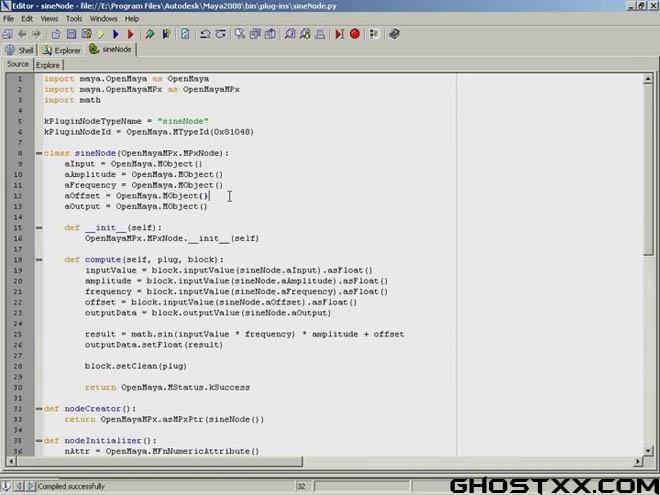Click the vertical scrollbar thumb
This screenshot has width=660, height=495.
pyautogui.click(x=648, y=169)
